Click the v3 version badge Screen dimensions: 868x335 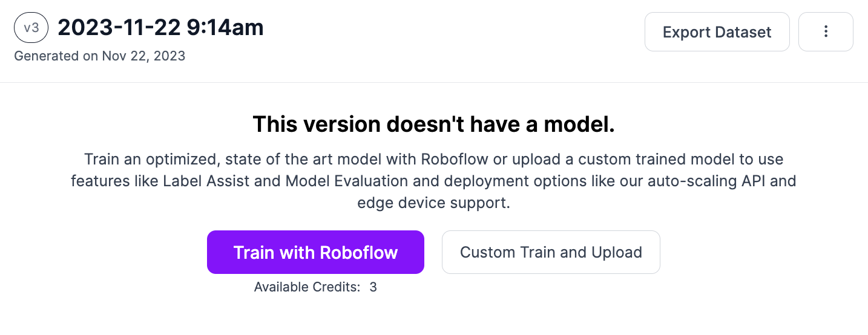click(31, 29)
